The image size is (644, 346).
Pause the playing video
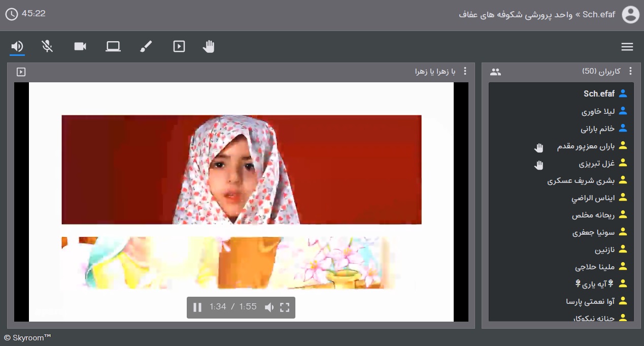pyautogui.click(x=197, y=307)
